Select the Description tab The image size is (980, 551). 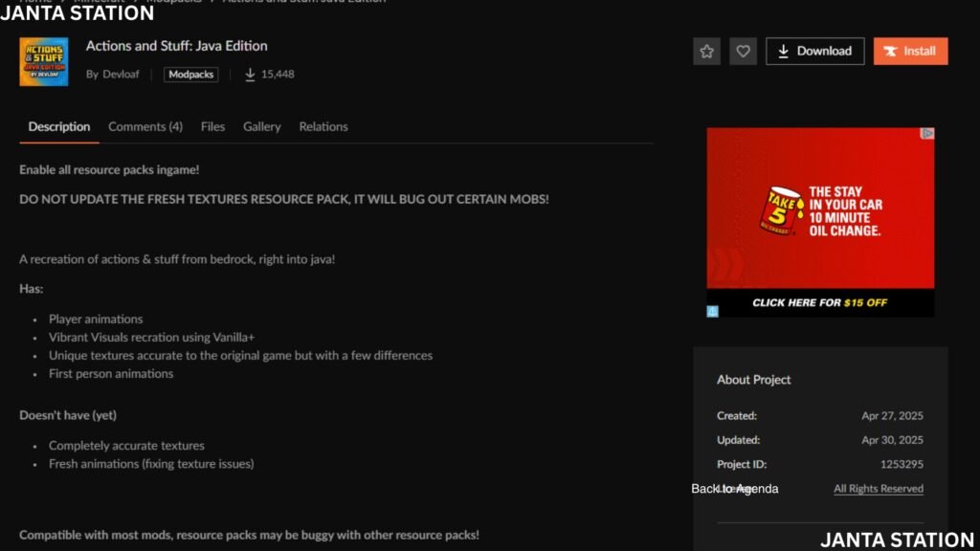(x=58, y=127)
